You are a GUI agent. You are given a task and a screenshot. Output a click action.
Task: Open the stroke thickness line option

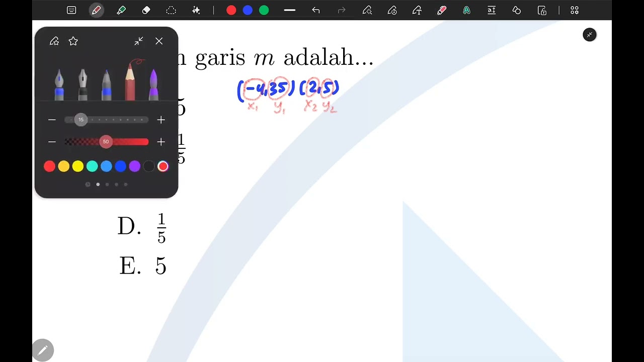pyautogui.click(x=289, y=10)
